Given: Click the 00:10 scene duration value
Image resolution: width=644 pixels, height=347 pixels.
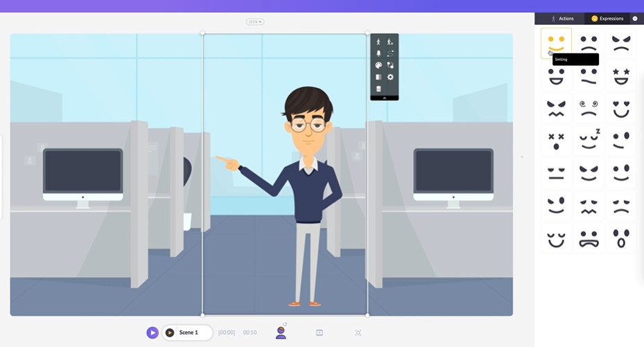Looking at the screenshot, I should coord(250,332).
